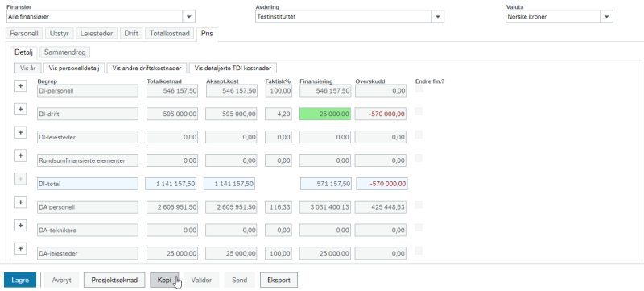Image resolution: width=644 pixels, height=291 pixels.
Task: Click the Rundsumfinansierte elementer Begrep field
Action: (x=88, y=160)
